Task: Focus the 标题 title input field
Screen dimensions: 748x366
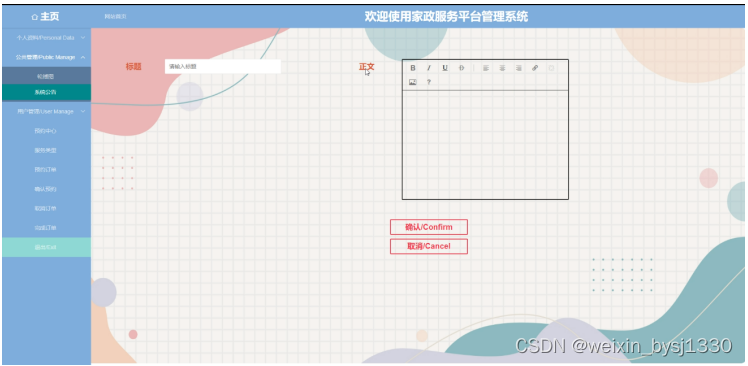Action: click(x=223, y=66)
